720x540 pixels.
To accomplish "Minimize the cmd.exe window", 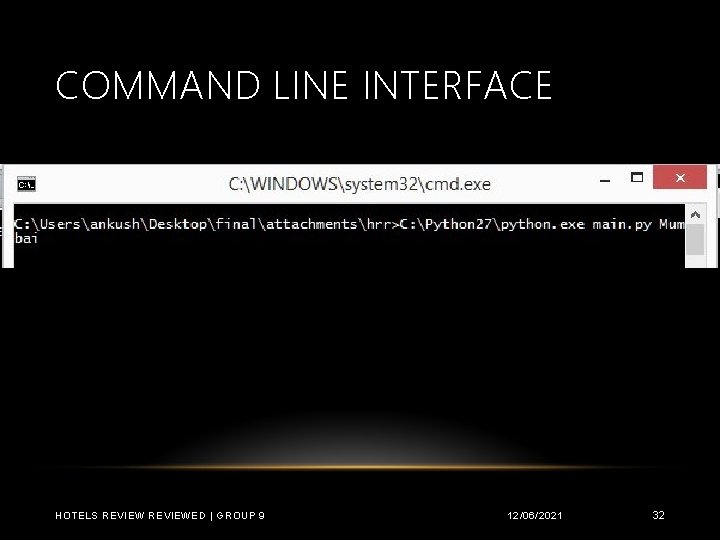I will 605,180.
